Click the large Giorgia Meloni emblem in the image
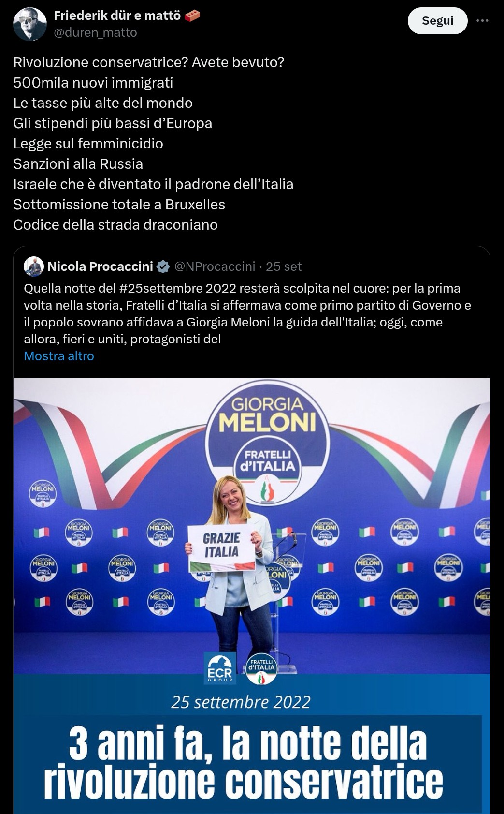The width and height of the screenshot is (504, 814). 267,441
